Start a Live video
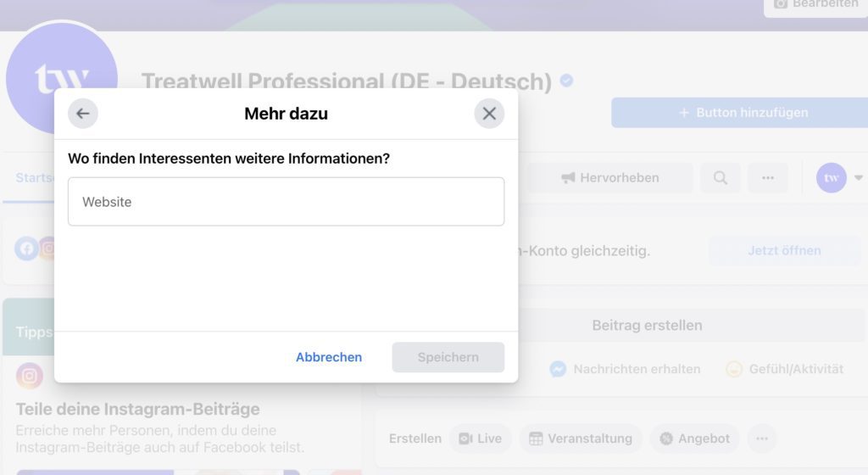This screenshot has height=475, width=868. tap(480, 439)
